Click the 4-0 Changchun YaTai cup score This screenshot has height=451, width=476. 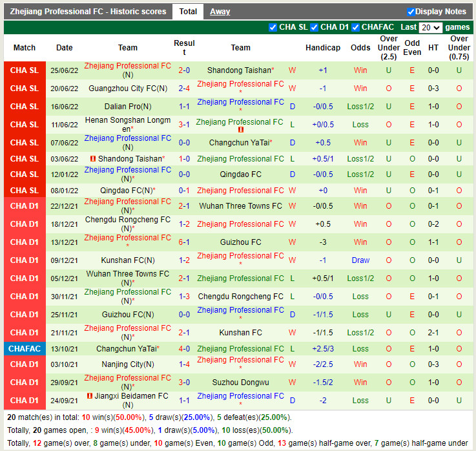(184, 349)
